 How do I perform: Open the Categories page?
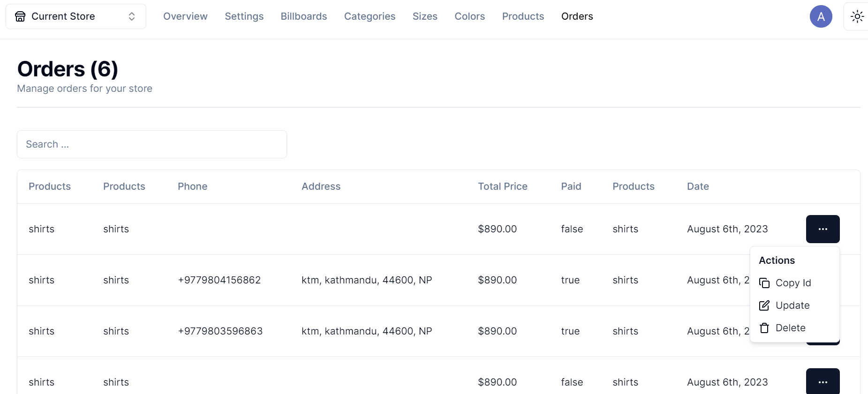370,16
